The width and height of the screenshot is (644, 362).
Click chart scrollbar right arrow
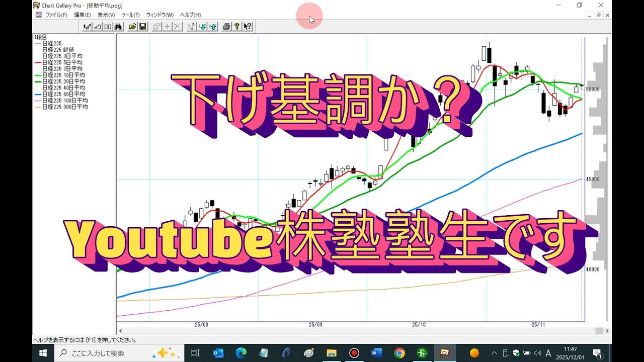[607, 331]
